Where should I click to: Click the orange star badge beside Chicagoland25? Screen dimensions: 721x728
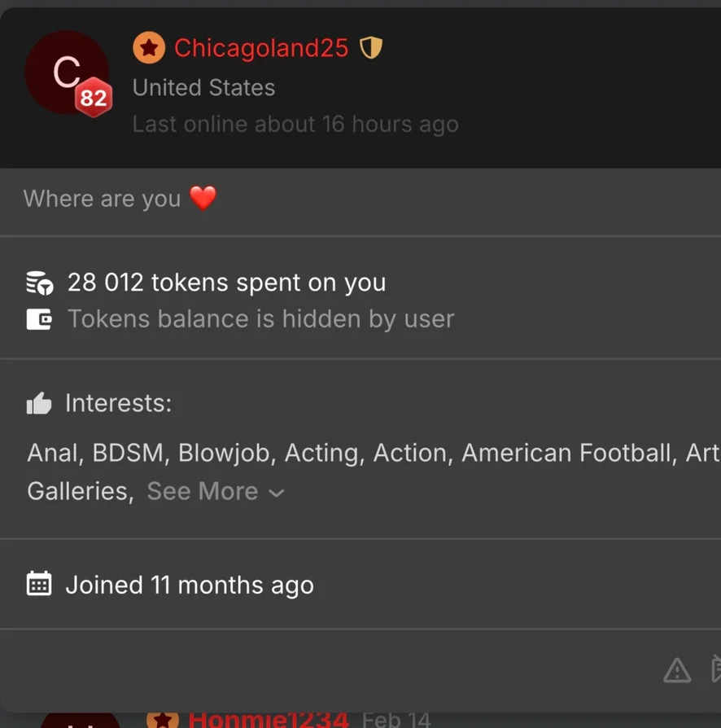pyautogui.click(x=149, y=49)
